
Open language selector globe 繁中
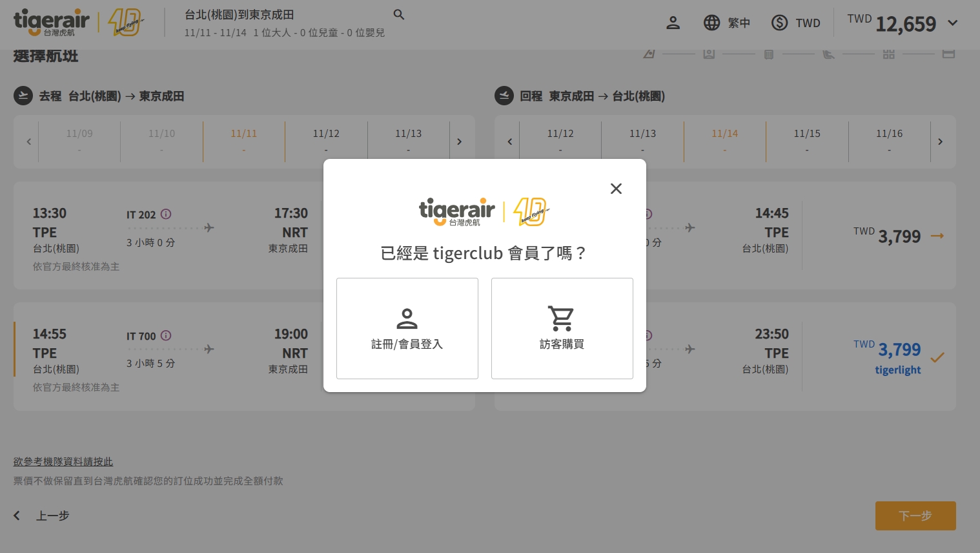(726, 23)
